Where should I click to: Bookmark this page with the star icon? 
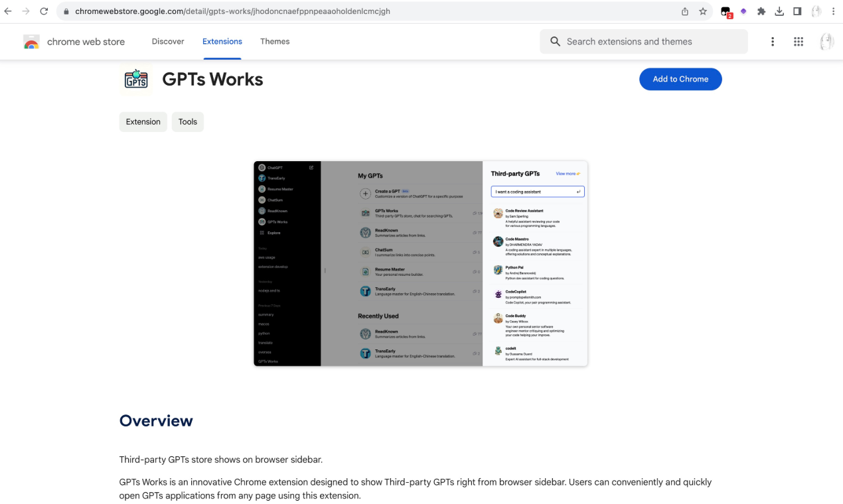coord(703,11)
